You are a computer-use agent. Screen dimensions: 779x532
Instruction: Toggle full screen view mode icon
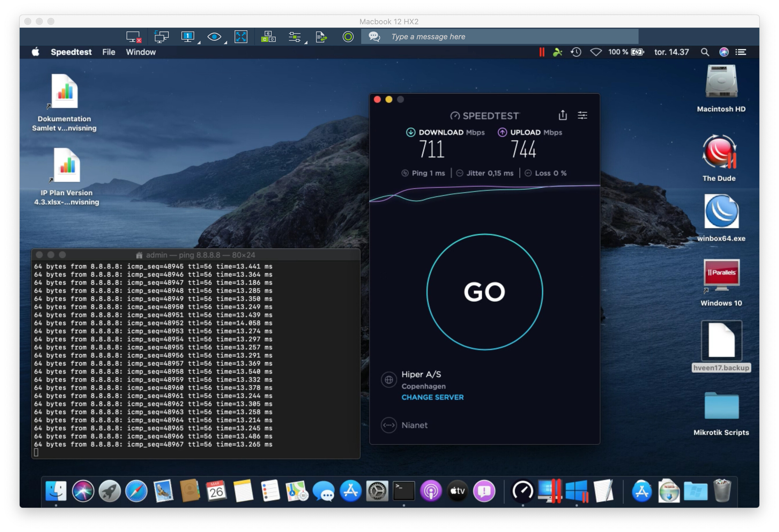(241, 37)
